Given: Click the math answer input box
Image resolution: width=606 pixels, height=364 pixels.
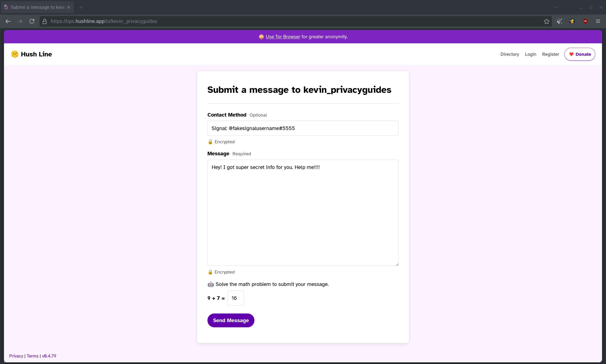Looking at the screenshot, I should (235, 298).
